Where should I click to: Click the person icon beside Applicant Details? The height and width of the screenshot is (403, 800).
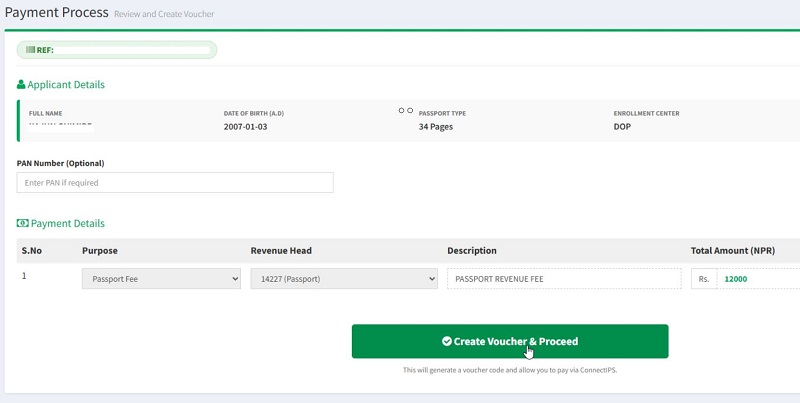pyautogui.click(x=21, y=85)
